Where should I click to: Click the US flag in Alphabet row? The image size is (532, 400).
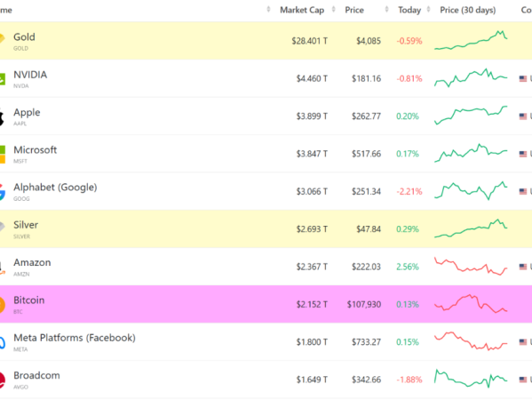coord(523,191)
